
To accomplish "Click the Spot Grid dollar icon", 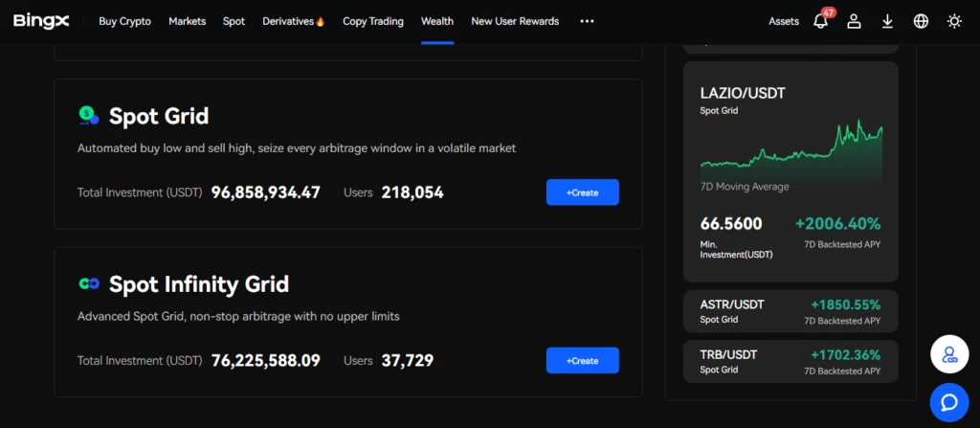I will (x=88, y=116).
